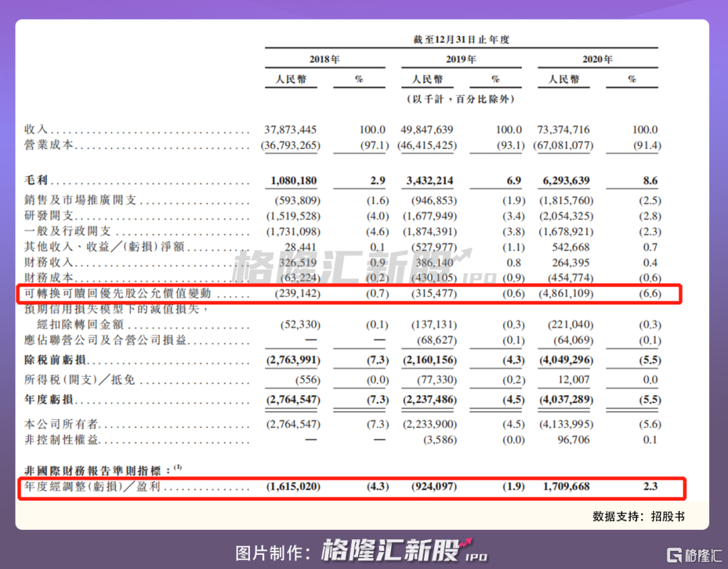Select the 2019年 column header
728x569 pixels.
(x=461, y=59)
